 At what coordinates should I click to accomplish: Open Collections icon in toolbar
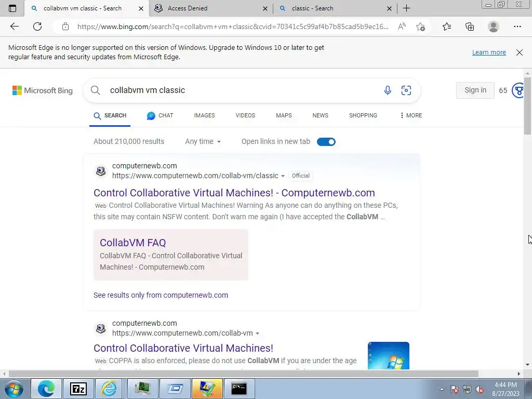click(470, 26)
